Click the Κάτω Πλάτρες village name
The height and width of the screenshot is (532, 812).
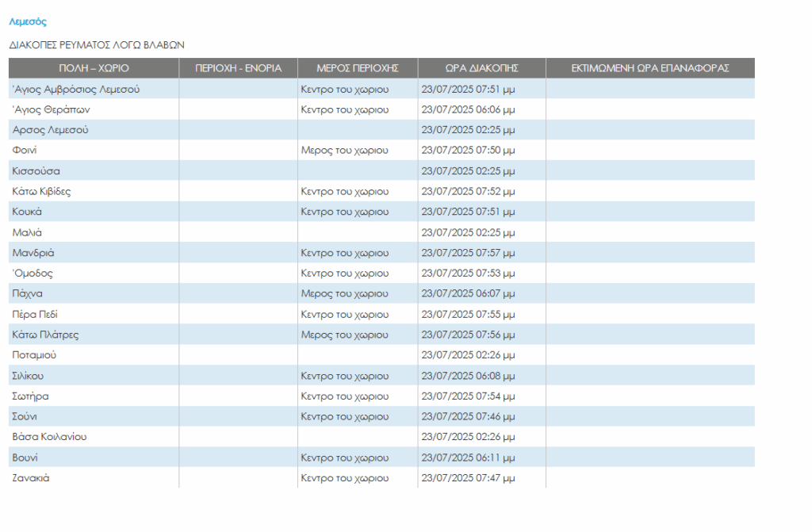[45, 335]
